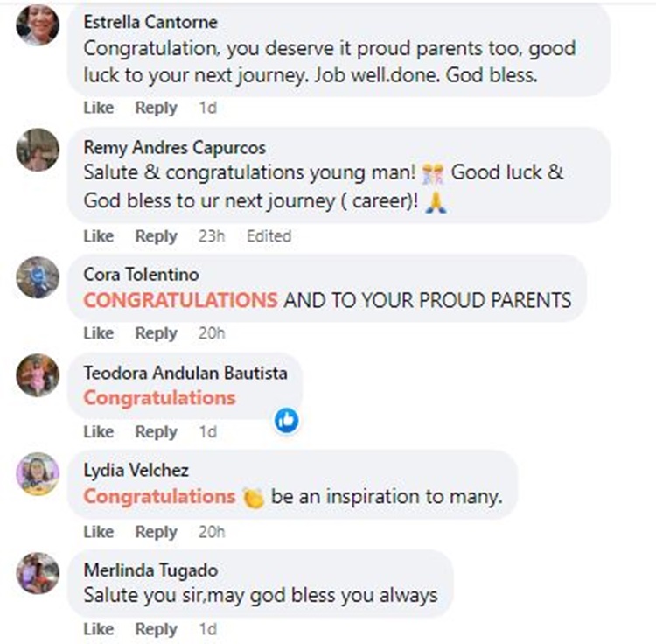The height and width of the screenshot is (644, 656).
Task: Reply to Remy Andres Capurcos' comment
Action: tap(156, 235)
